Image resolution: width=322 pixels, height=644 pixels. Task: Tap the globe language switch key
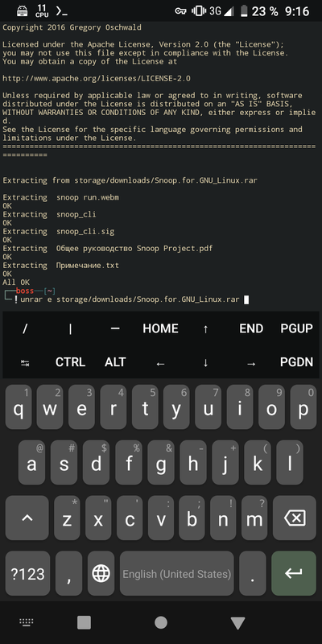101,573
